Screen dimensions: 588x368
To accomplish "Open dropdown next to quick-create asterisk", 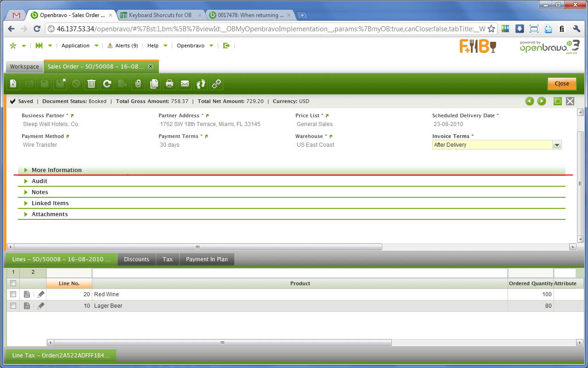I will coord(24,46).
